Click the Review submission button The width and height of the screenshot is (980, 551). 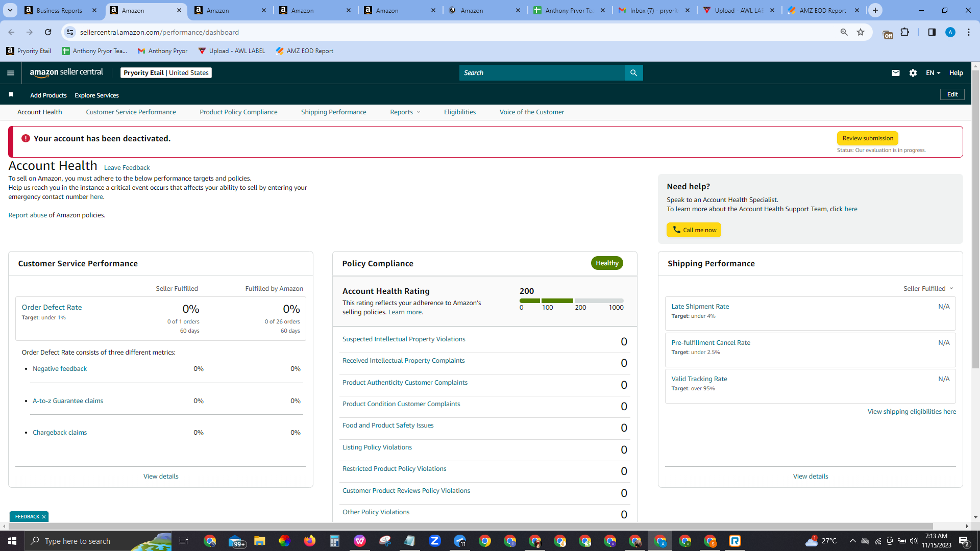coord(867,138)
